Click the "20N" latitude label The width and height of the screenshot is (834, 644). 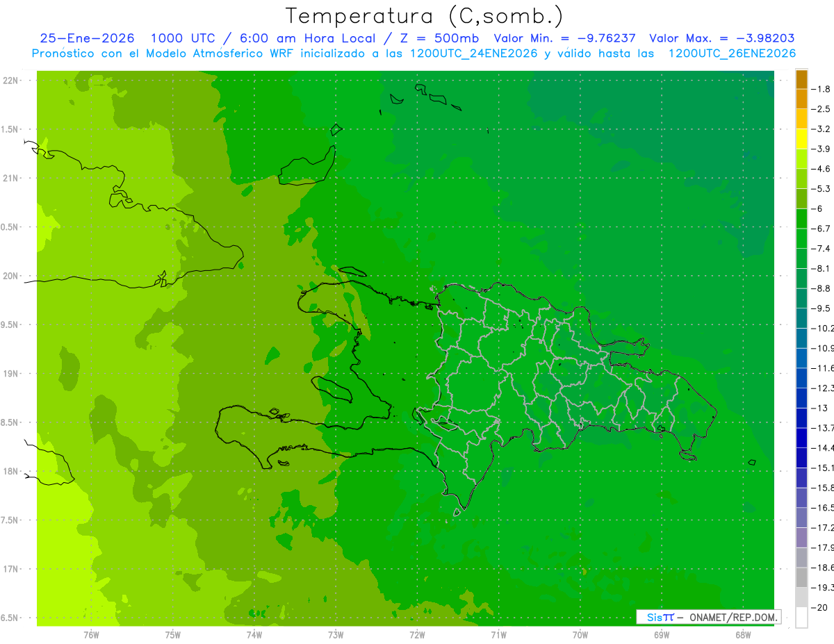coord(11,276)
